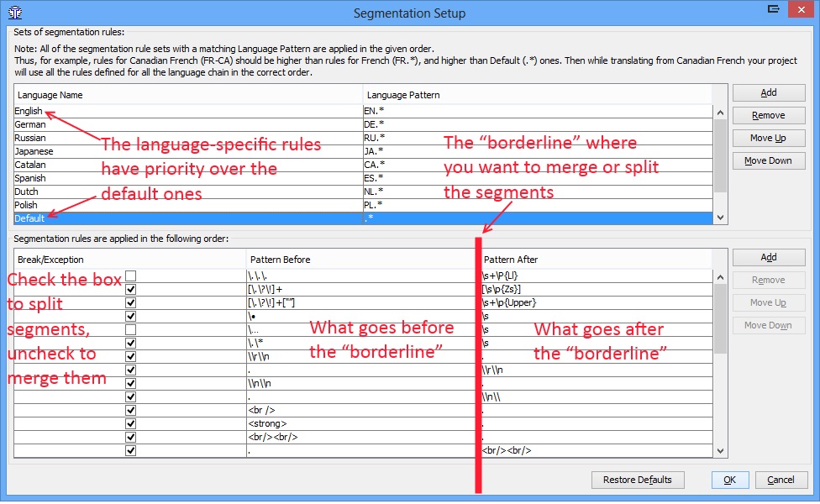Click Add for segmentation rule sets
Viewport: 820px width, 504px height.
tap(768, 92)
